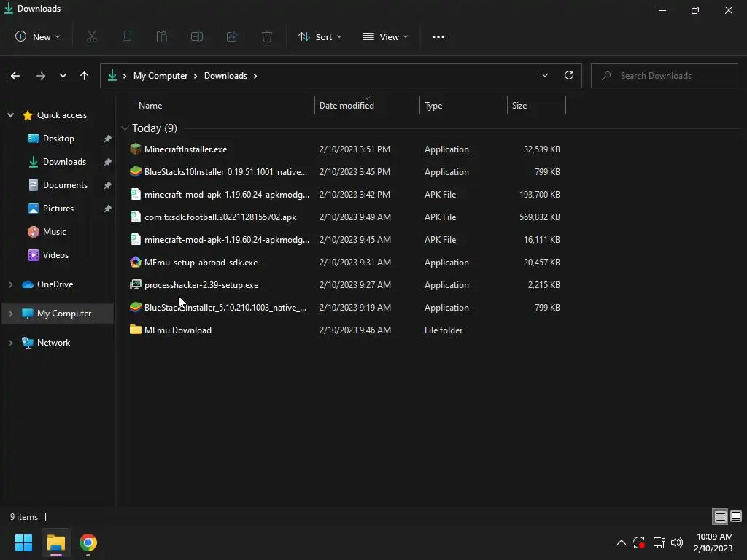Open Music in the sidebar
Viewport: 747px width, 560px height.
point(54,231)
